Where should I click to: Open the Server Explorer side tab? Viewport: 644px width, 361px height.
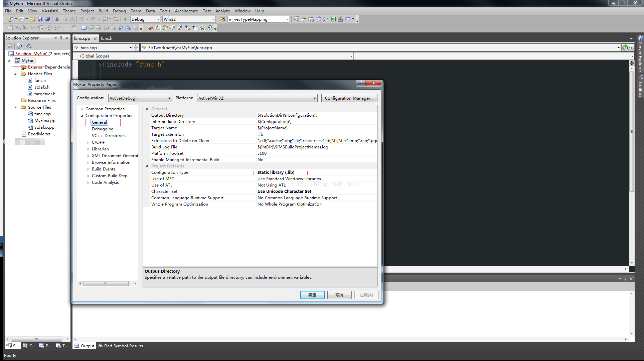(640, 54)
